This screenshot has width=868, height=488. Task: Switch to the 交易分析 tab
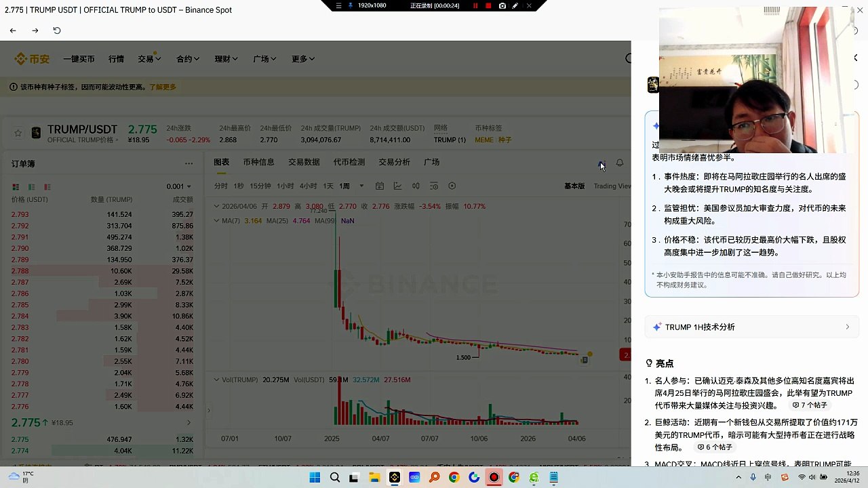tap(394, 162)
